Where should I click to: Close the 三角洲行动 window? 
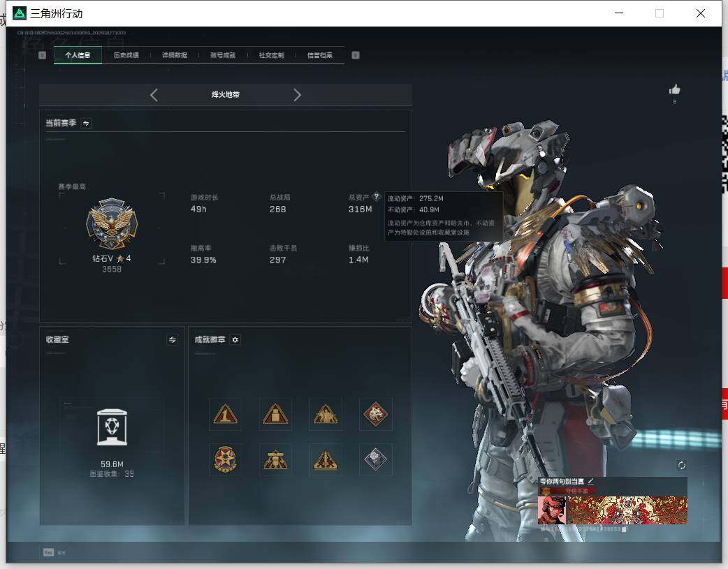point(701,13)
